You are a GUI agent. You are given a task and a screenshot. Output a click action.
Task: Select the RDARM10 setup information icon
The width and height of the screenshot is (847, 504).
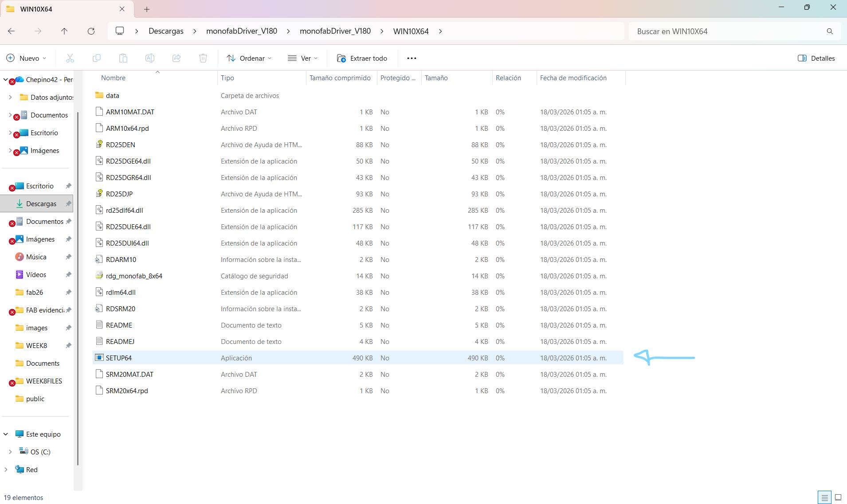click(x=99, y=259)
